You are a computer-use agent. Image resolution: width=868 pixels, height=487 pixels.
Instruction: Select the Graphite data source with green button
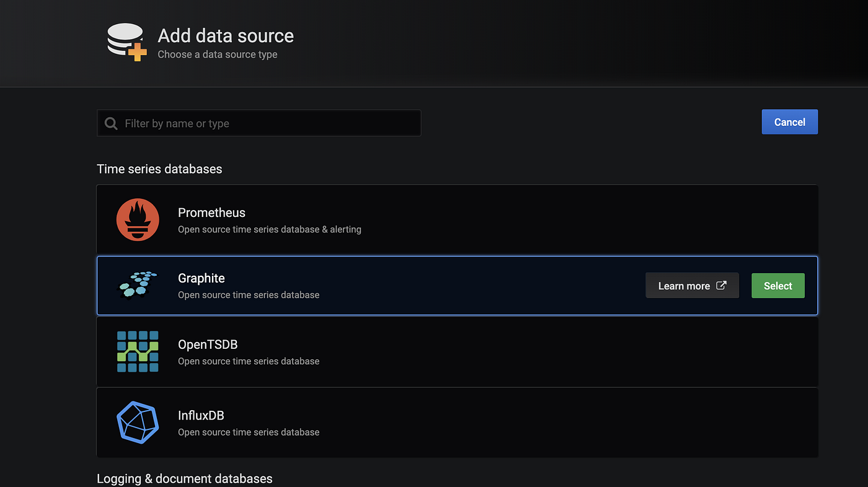(777, 286)
